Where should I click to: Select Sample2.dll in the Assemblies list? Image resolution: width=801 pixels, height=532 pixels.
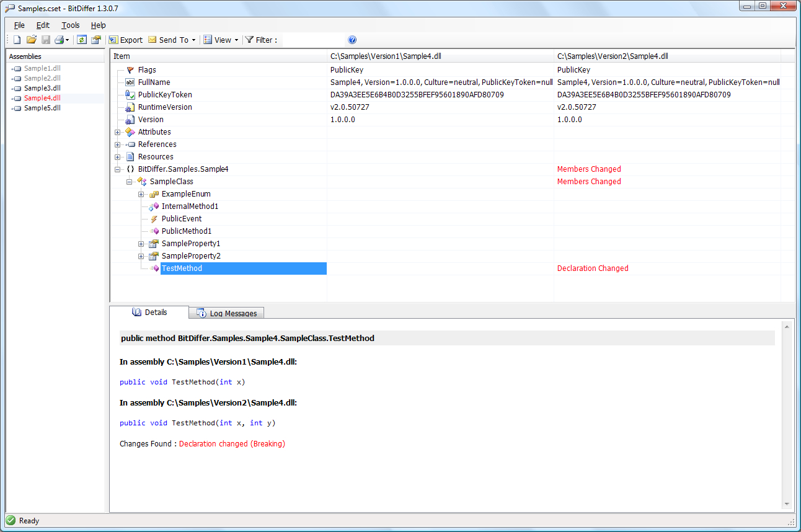click(x=42, y=78)
